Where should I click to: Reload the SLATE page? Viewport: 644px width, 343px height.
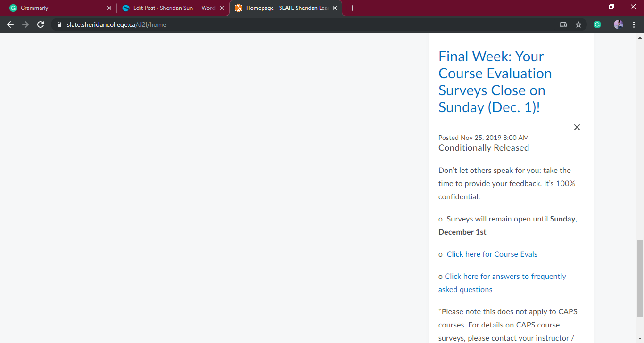(41, 24)
